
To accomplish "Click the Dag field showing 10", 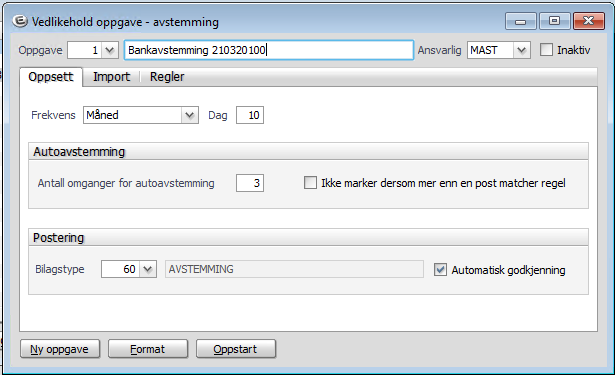I will [250, 115].
